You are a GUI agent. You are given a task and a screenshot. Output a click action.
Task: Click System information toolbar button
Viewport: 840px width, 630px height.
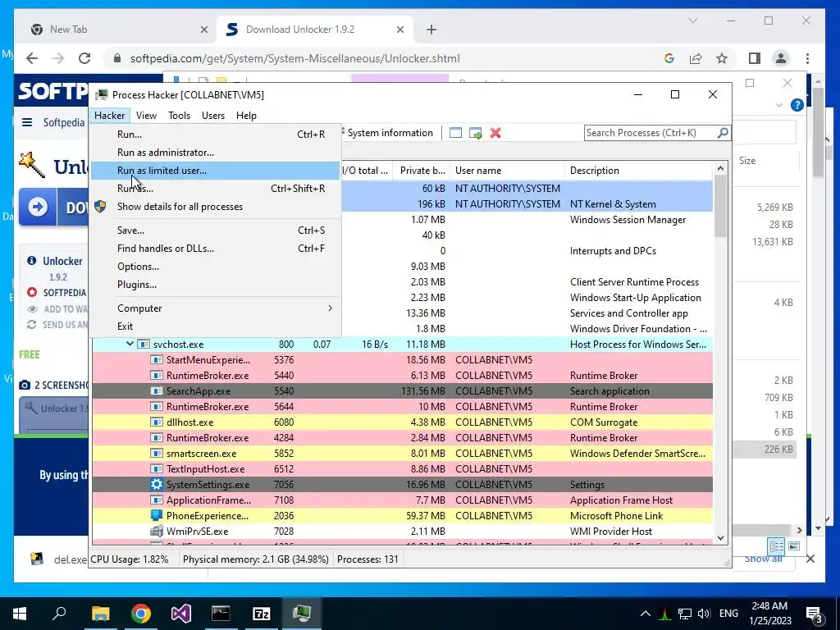389,133
